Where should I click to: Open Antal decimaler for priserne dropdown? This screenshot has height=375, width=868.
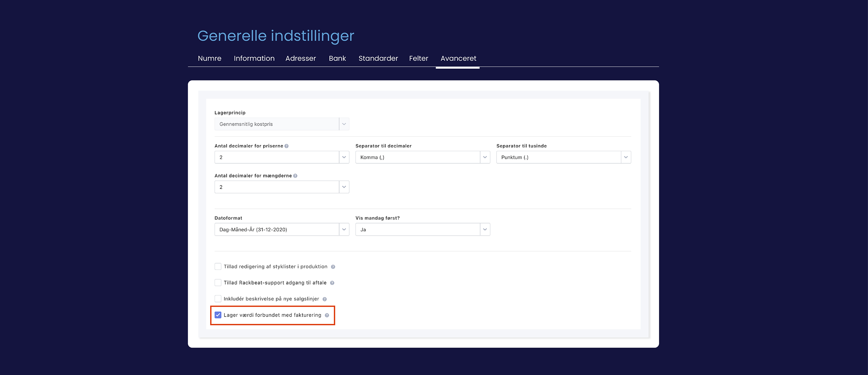[x=282, y=157]
